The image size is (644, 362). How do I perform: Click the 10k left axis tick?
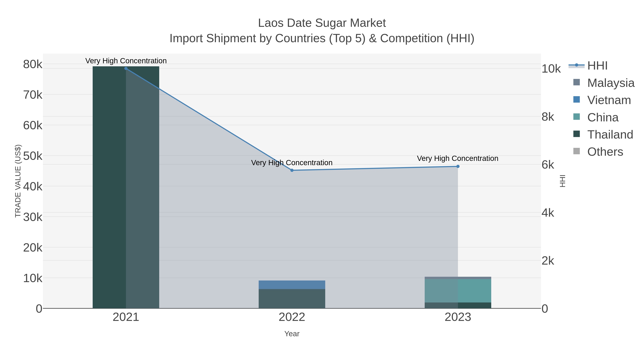click(33, 278)
